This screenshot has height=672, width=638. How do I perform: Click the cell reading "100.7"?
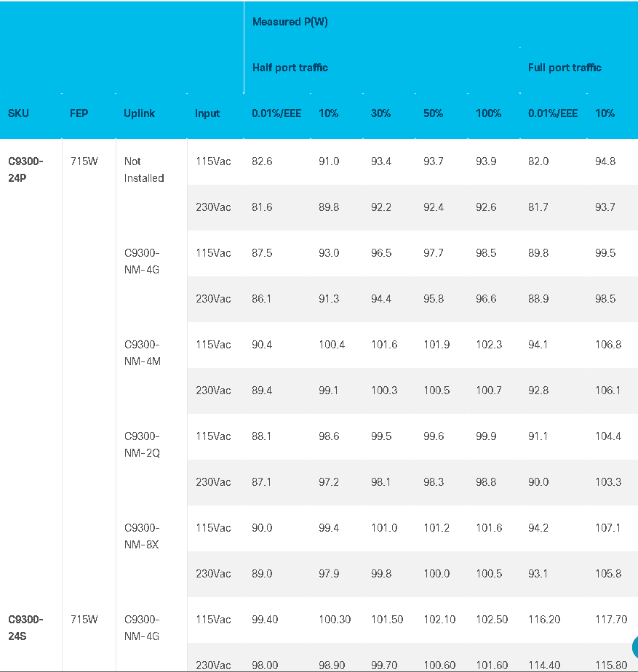click(489, 391)
